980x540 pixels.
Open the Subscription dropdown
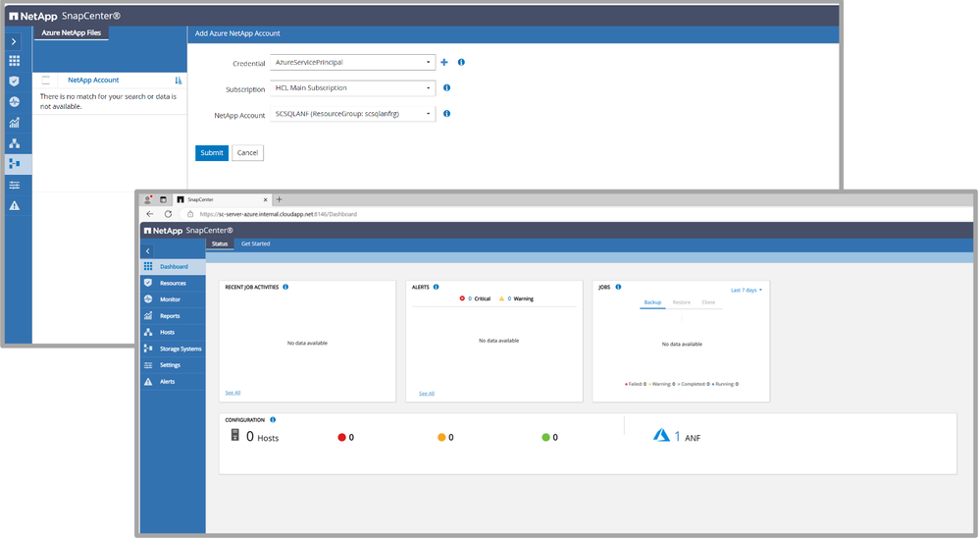tap(352, 88)
